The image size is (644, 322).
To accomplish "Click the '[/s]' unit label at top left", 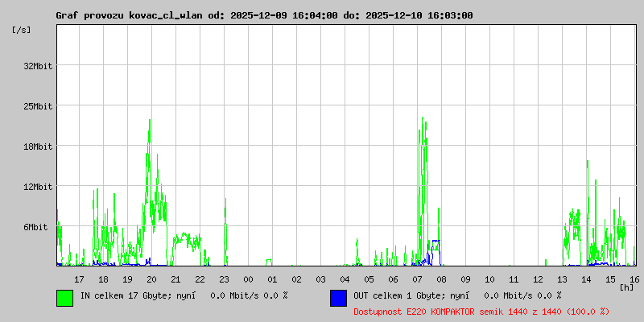I will pos(22,30).
